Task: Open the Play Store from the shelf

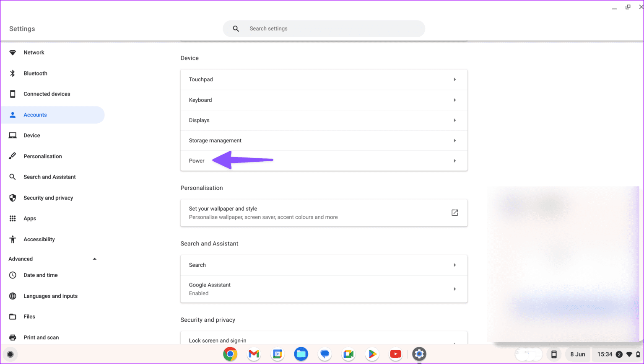Action: (372, 354)
